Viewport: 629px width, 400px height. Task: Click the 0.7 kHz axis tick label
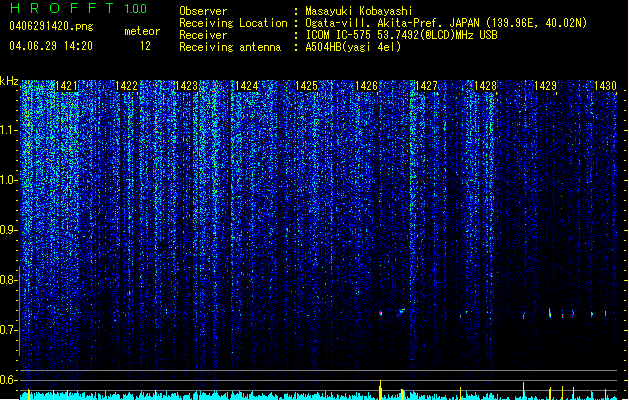coord(9,330)
